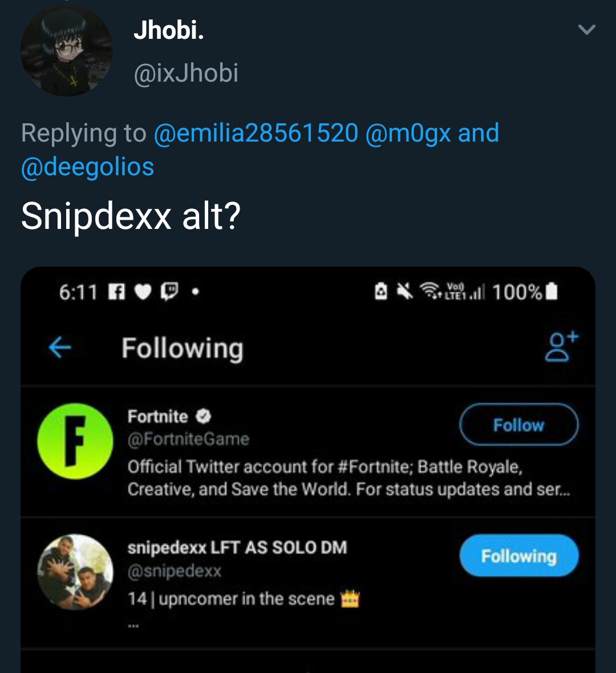Open @FortniteGame handle
The image size is (616, 673).
coord(188,439)
